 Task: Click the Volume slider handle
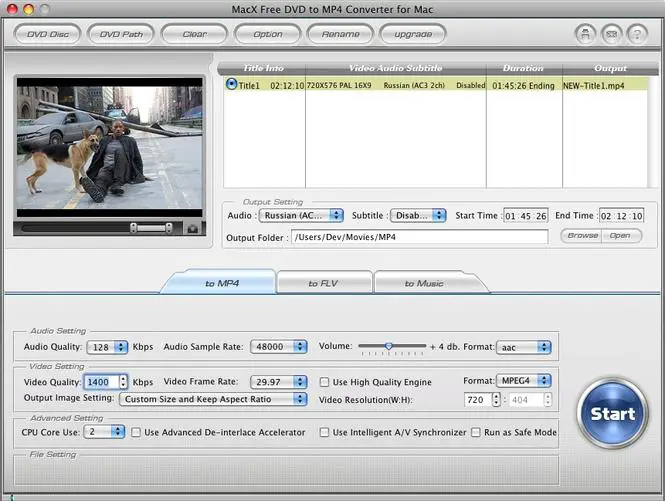[x=388, y=346]
